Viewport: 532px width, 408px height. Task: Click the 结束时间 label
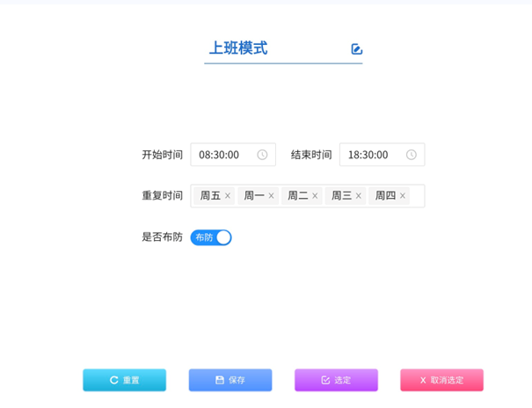tap(311, 155)
